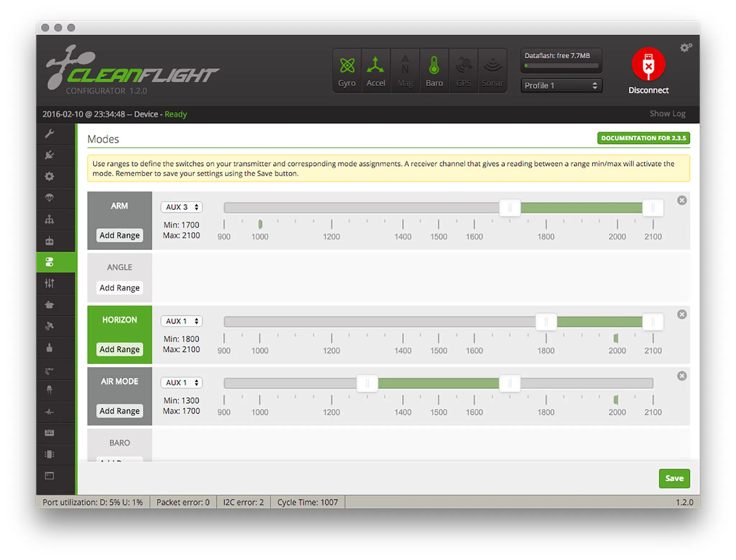Open Documentation for 2.3.5 button
The width and height of the screenshot is (736, 560).
point(643,138)
